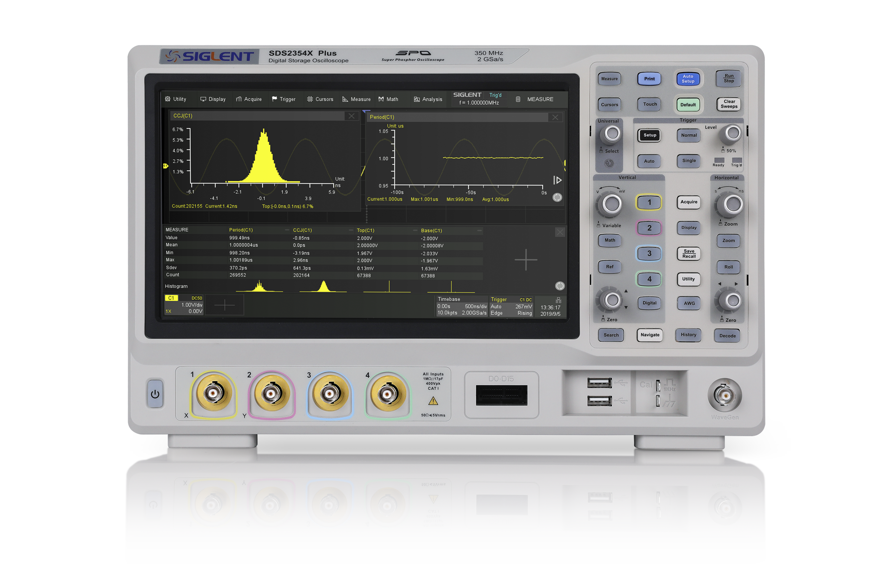Click the play arrow in Period trend window
The image size is (882, 588).
pyautogui.click(x=557, y=180)
